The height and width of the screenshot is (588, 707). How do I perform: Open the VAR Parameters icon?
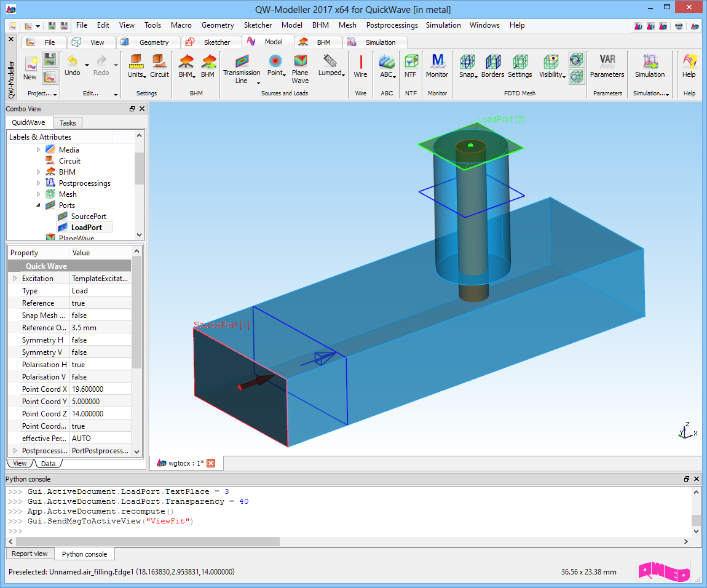click(x=607, y=61)
